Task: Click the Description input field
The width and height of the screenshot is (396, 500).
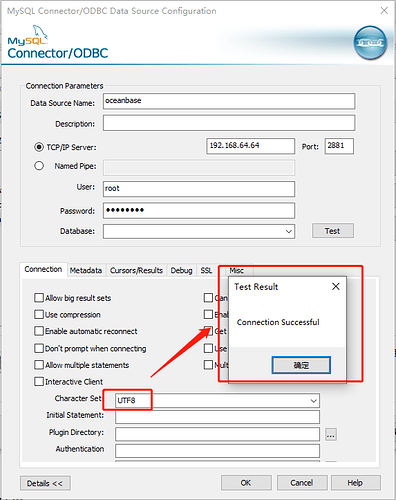Action: point(229,123)
